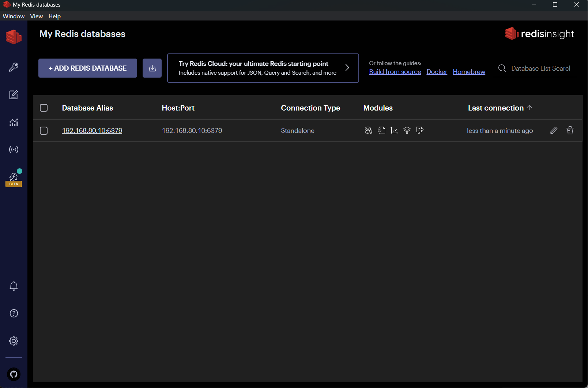Click the time series graph module icon
This screenshot has width=588, height=388.
394,130
